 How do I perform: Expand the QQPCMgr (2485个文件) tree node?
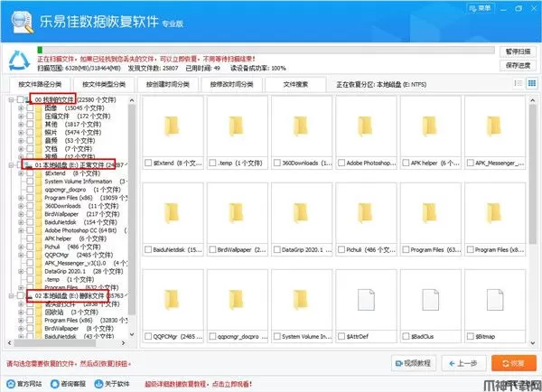pos(21,255)
